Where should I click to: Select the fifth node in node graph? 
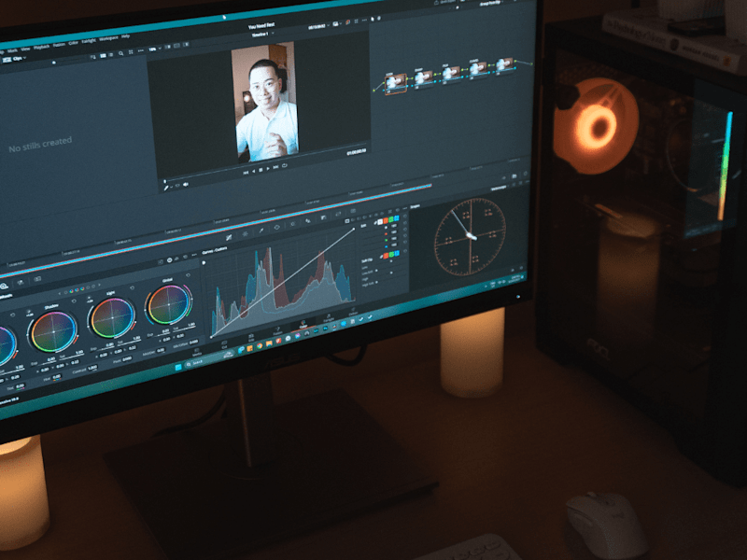click(505, 64)
